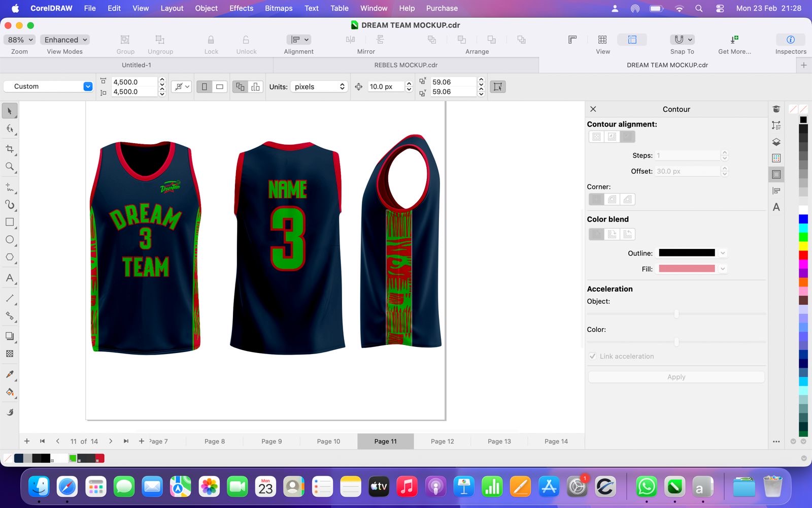812x508 pixels.
Task: Select the Interactive Fill bucket tool
Action: 10,392
